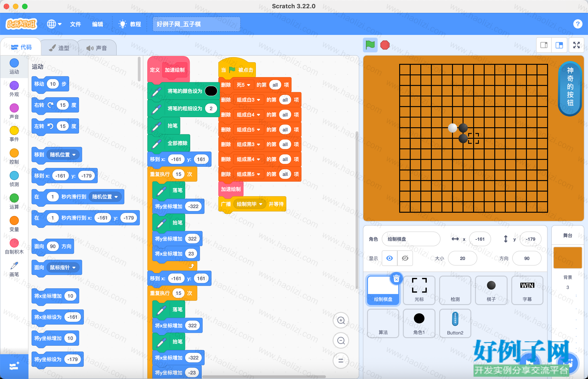This screenshot has height=379, width=588.
Task: Reset workspace zoom to default
Action: coord(341,361)
